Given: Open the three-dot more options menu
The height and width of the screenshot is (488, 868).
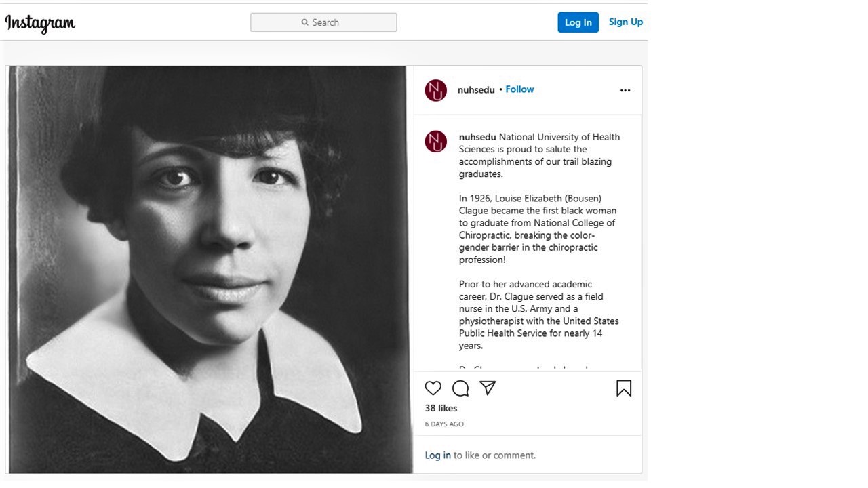Looking at the screenshot, I should 625,90.
